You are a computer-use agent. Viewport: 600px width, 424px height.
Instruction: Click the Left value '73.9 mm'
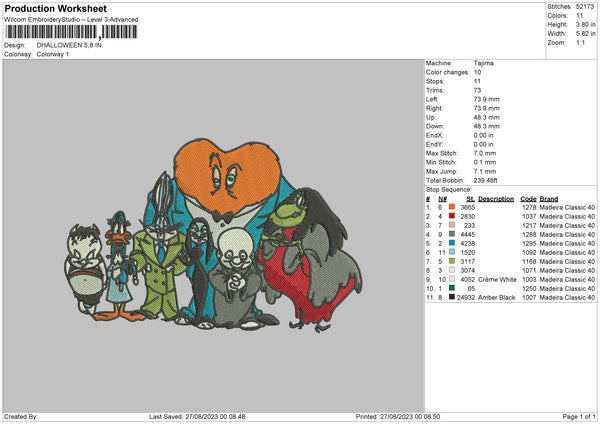487,99
